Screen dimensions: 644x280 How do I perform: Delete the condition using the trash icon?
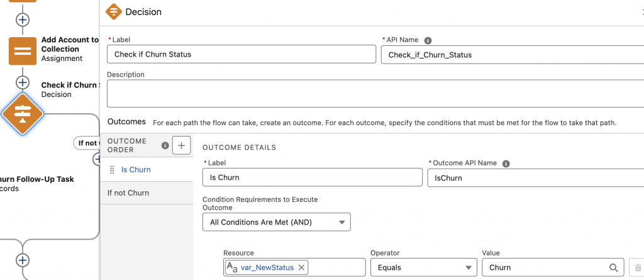pos(636,267)
